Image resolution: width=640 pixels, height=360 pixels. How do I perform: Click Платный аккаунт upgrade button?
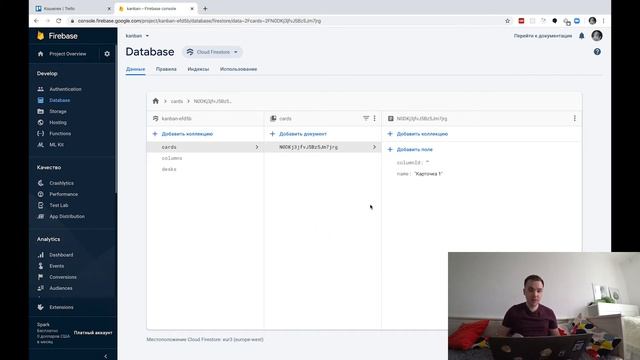point(93,333)
